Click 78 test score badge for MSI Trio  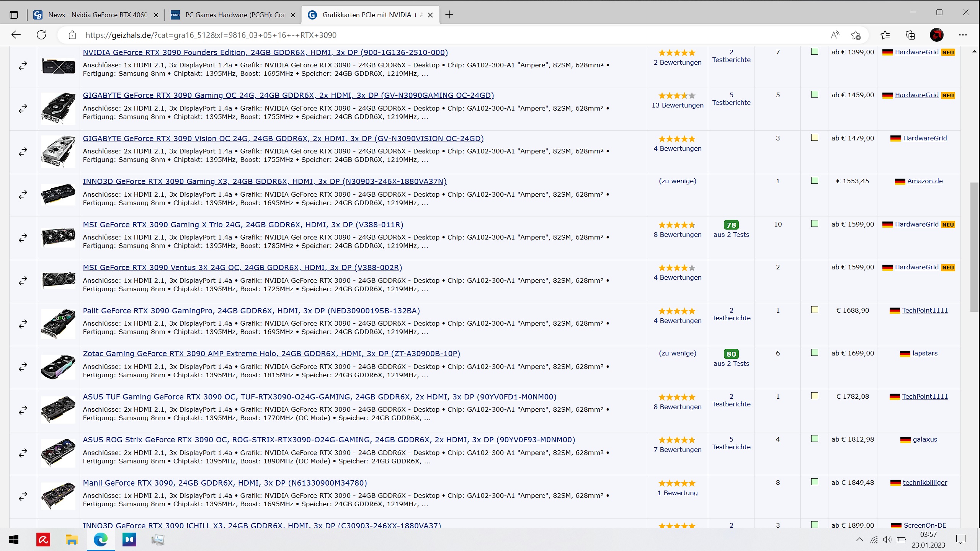pyautogui.click(x=731, y=225)
